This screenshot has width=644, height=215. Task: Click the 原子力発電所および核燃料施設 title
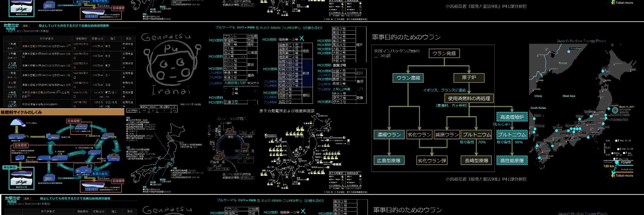tap(287, 111)
